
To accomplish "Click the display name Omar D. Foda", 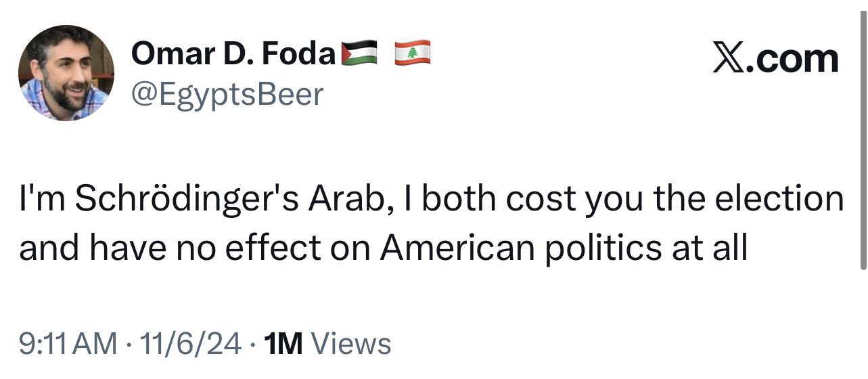I will (x=233, y=53).
